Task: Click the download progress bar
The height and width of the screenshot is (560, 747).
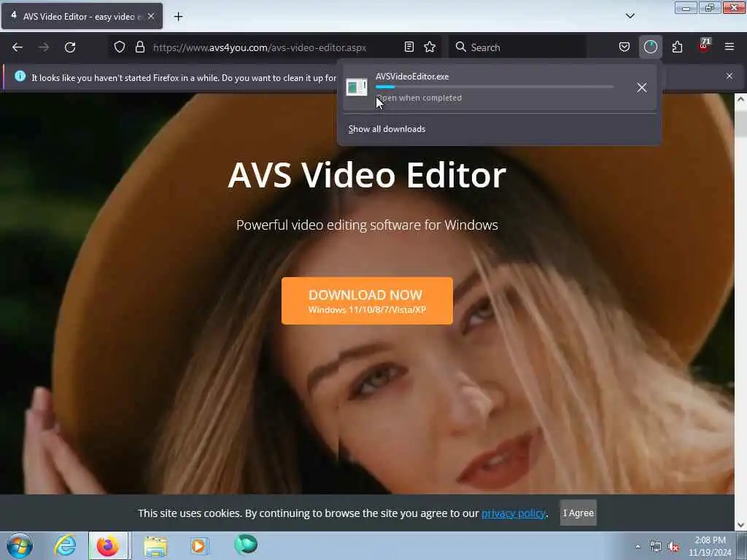Action: click(495, 87)
